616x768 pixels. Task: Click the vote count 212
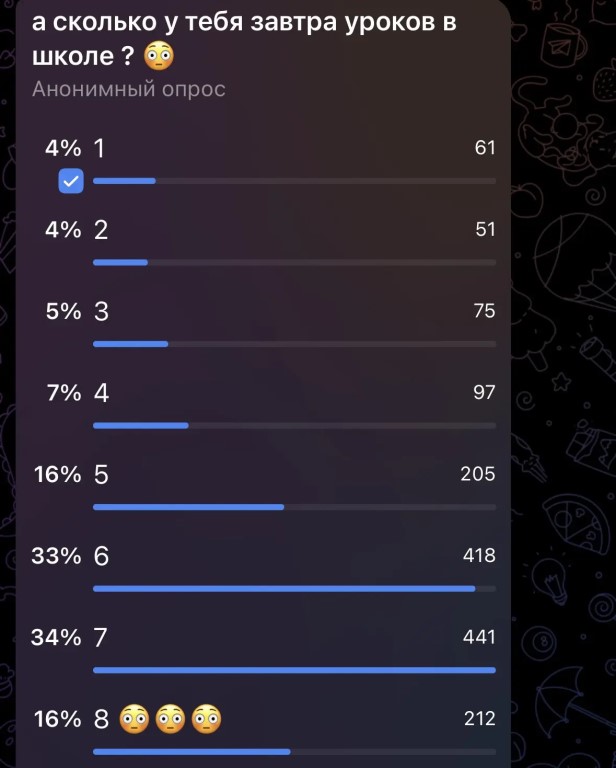(479, 719)
